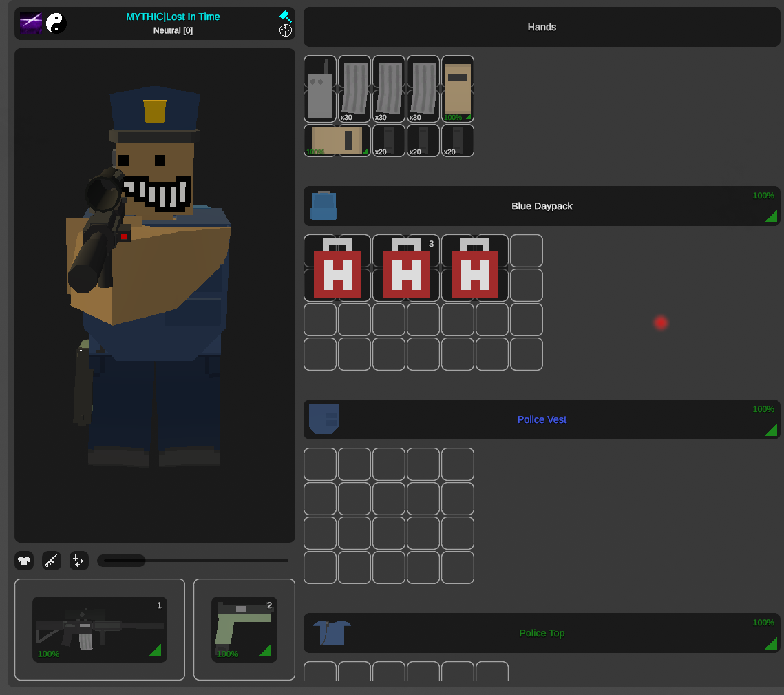Toggle the rifle items view button
The width and height of the screenshot is (784, 695).
(x=52, y=561)
